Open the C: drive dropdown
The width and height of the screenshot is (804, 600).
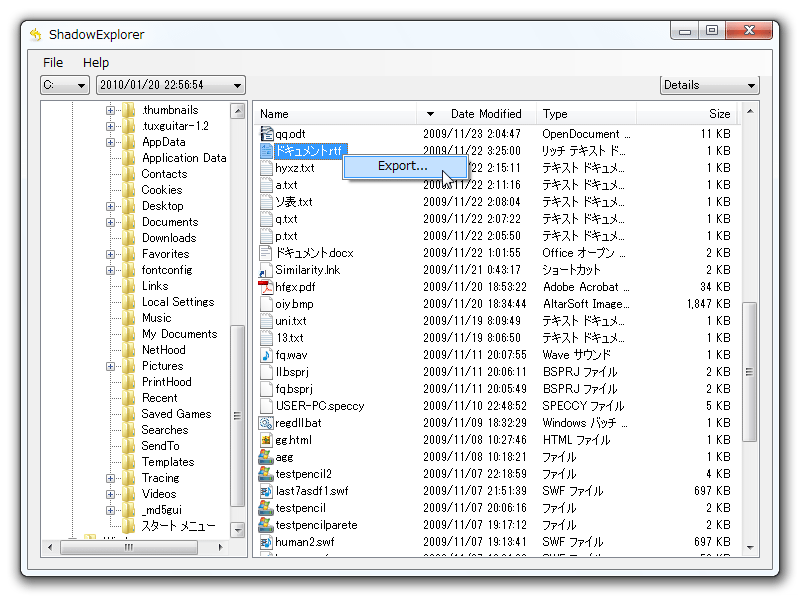pos(65,86)
